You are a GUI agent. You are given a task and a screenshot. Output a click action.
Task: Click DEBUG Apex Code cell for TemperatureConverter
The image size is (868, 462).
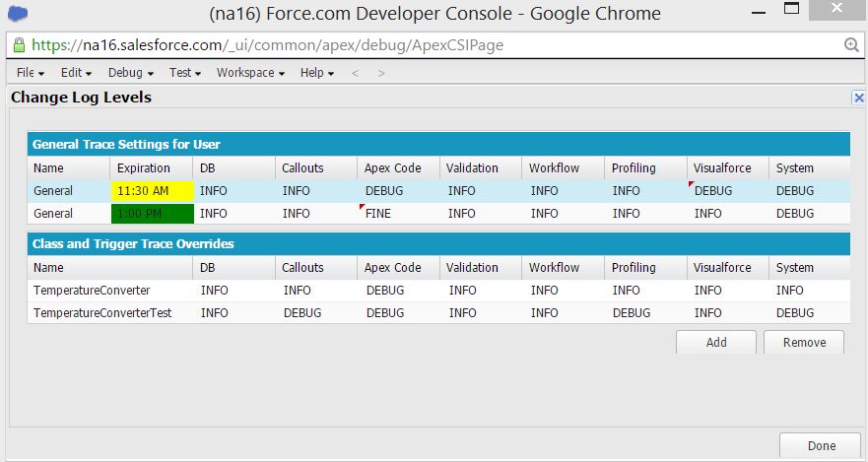399,291
